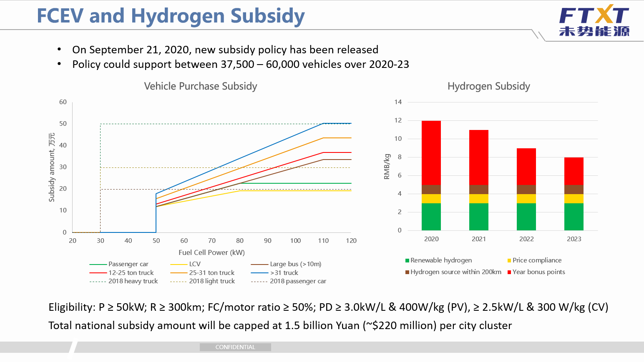Click the Eligibility text line
The image size is (644, 362).
(328, 307)
